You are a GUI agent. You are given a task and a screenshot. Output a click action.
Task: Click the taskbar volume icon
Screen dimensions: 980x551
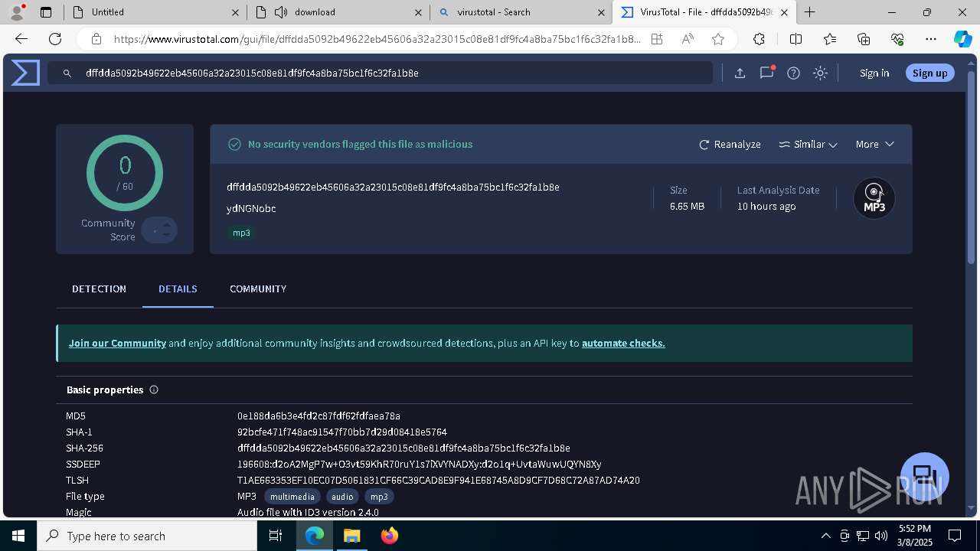(881, 536)
